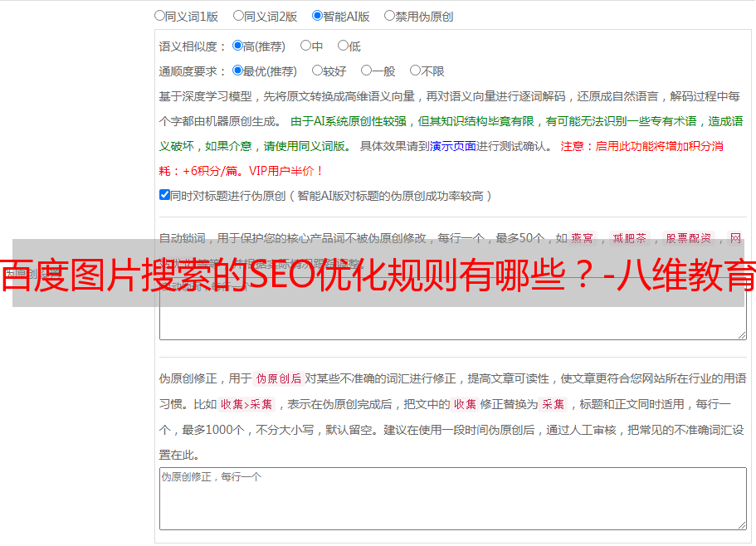Image resolution: width=756 pixels, height=546 pixels.
Task: Click the 伪原创后 highlighted tag
Action: pos(279,378)
